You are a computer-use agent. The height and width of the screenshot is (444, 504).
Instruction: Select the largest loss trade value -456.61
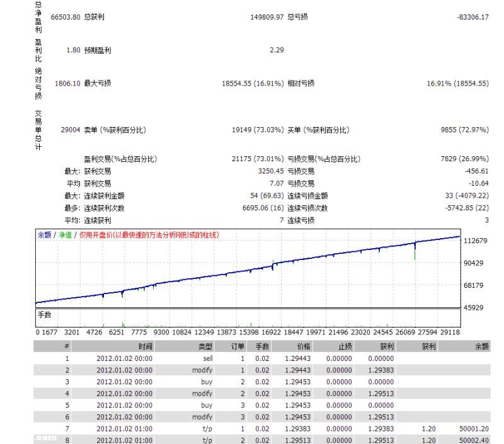(477, 171)
